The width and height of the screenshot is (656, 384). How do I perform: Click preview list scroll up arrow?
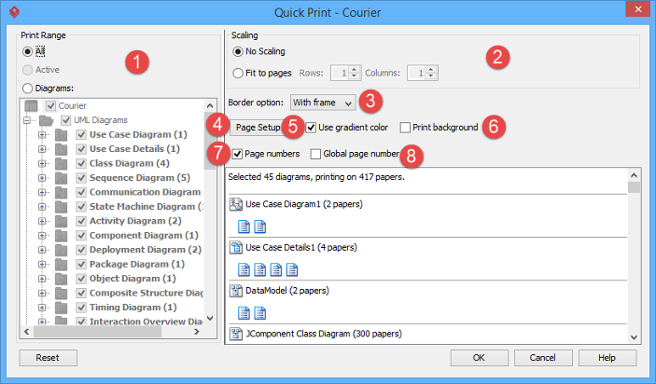(634, 175)
